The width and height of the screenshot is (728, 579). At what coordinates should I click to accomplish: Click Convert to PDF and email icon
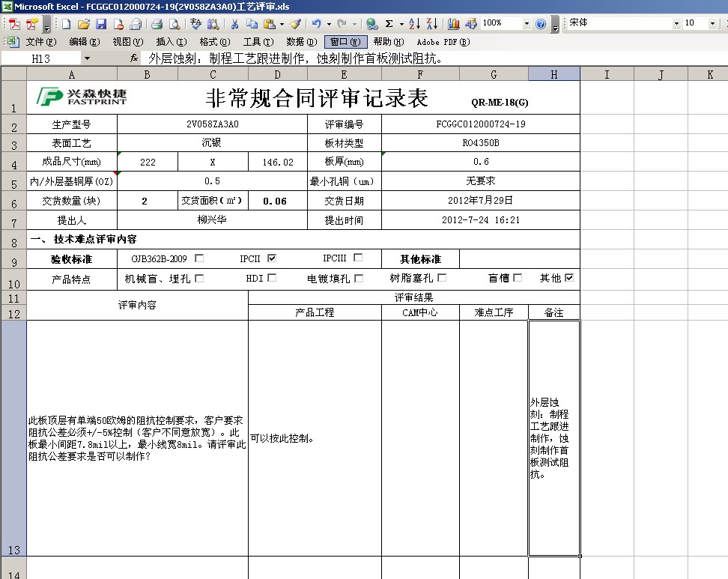click(x=32, y=24)
